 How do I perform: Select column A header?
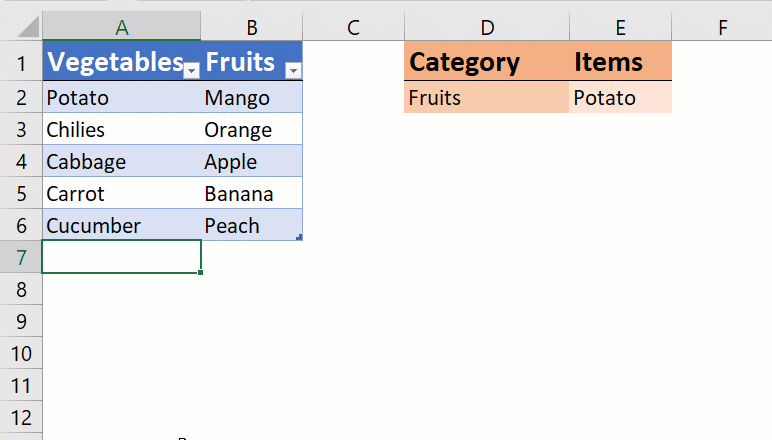(122, 27)
